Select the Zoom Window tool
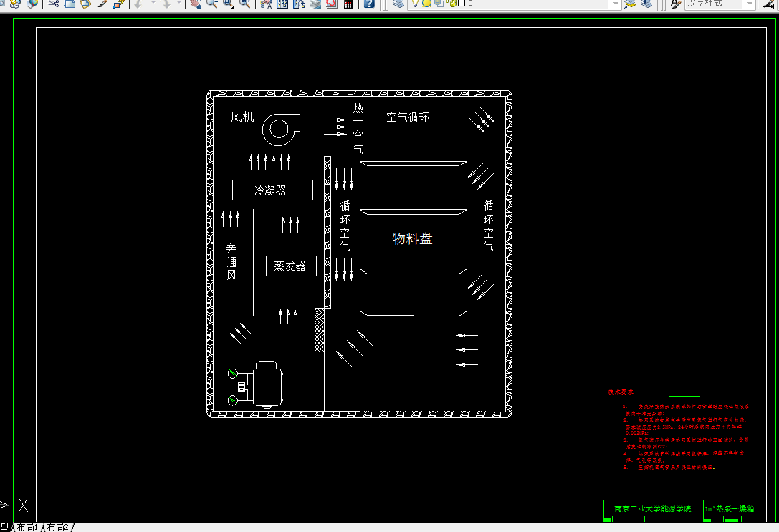 [229, 4]
